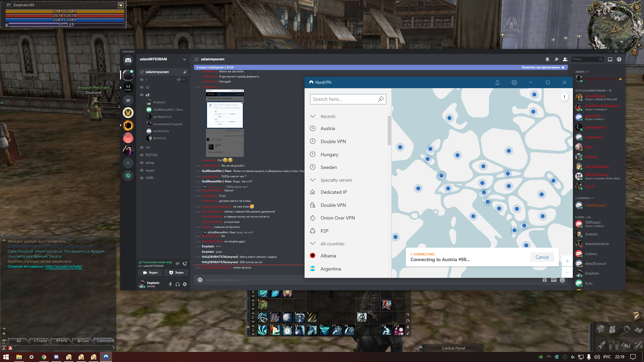Disconnect from Discord voice channel
Screen dimensions: 644x362
[x=185, y=263]
